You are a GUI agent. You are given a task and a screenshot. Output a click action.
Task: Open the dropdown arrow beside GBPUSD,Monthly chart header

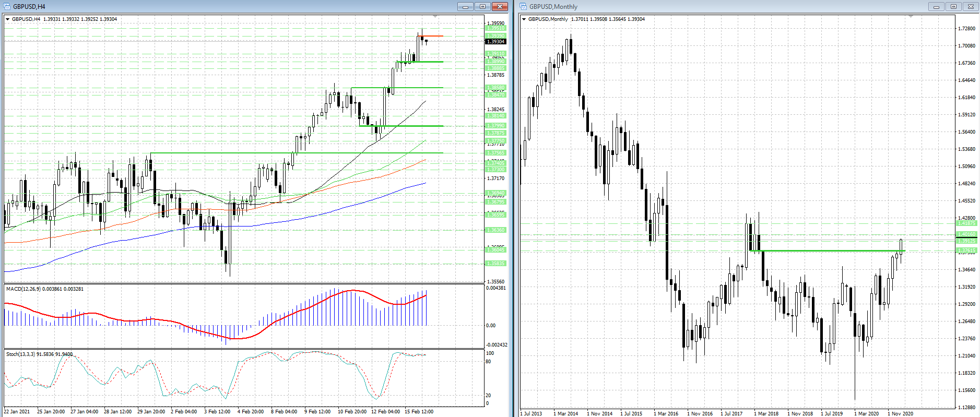pyautogui.click(x=524, y=19)
